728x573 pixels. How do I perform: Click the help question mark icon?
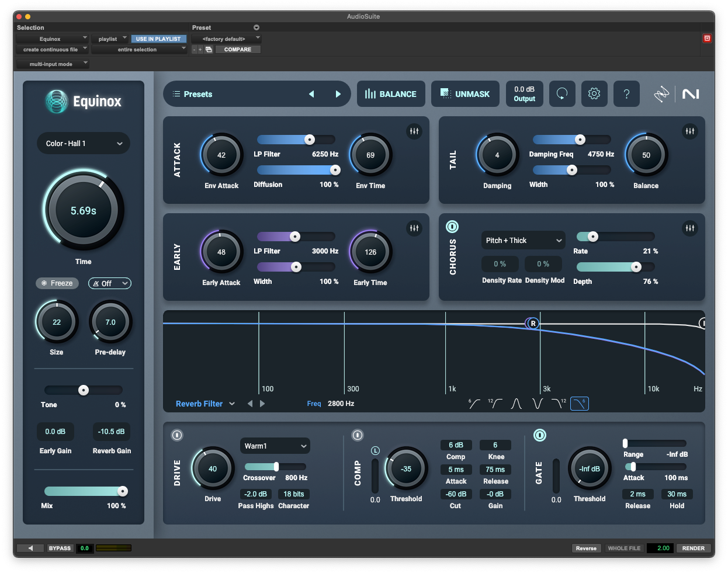pyautogui.click(x=626, y=94)
